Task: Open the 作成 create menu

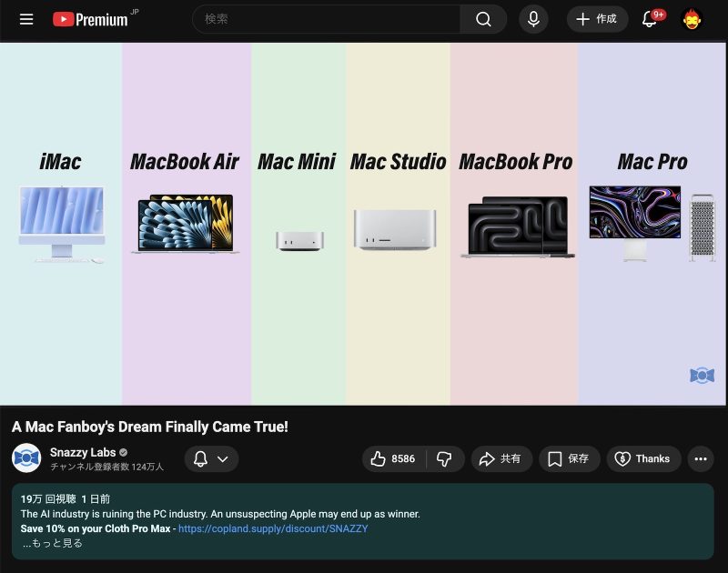Action: click(597, 19)
